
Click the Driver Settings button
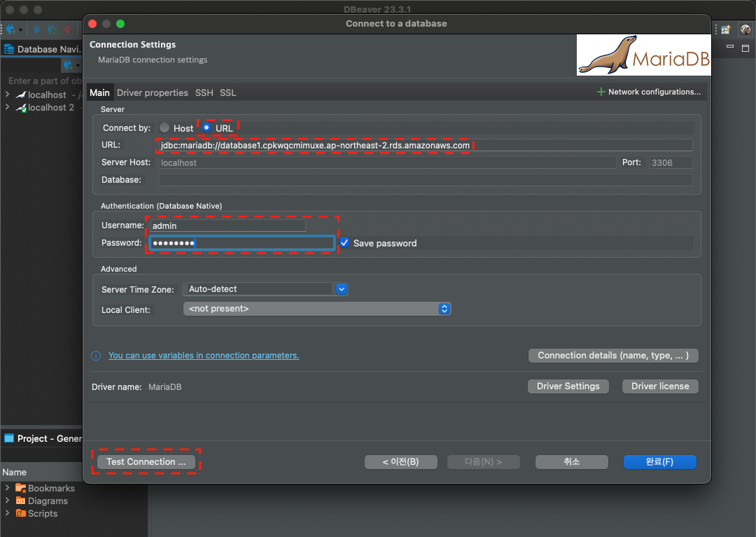pos(568,386)
